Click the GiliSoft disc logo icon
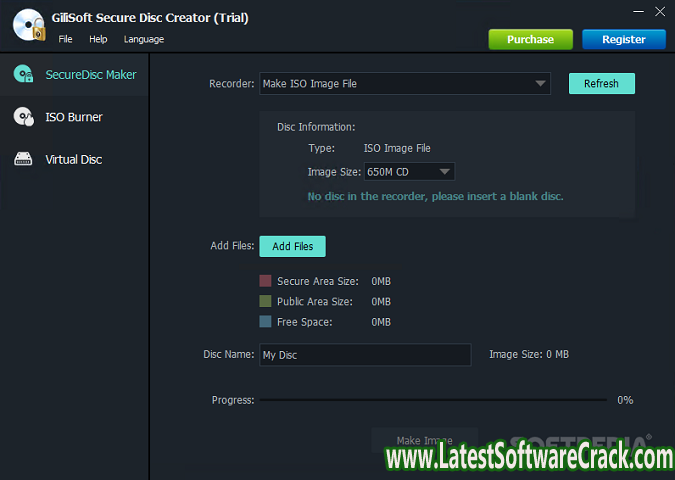The image size is (675, 480). point(27,24)
